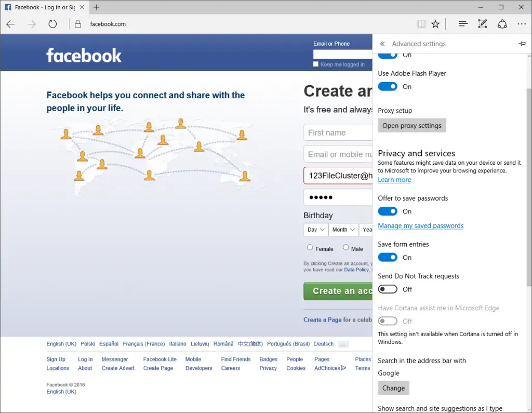Open the Create a Page link

(322, 319)
